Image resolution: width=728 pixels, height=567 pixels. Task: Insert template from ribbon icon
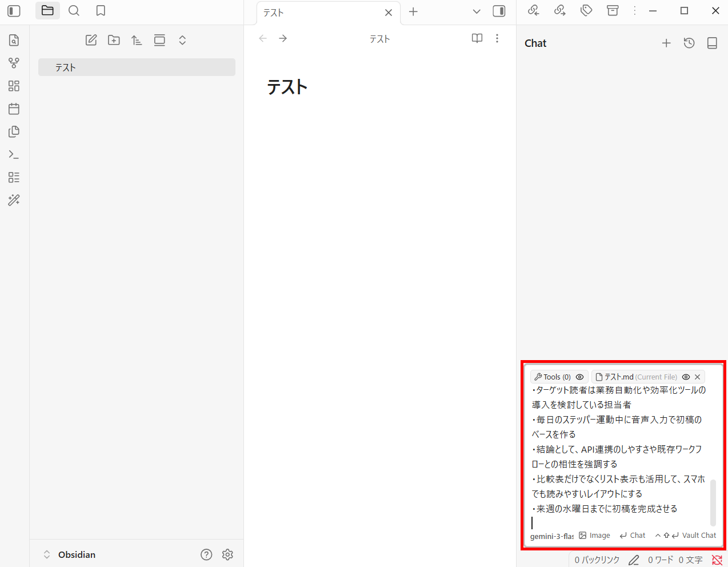click(14, 131)
